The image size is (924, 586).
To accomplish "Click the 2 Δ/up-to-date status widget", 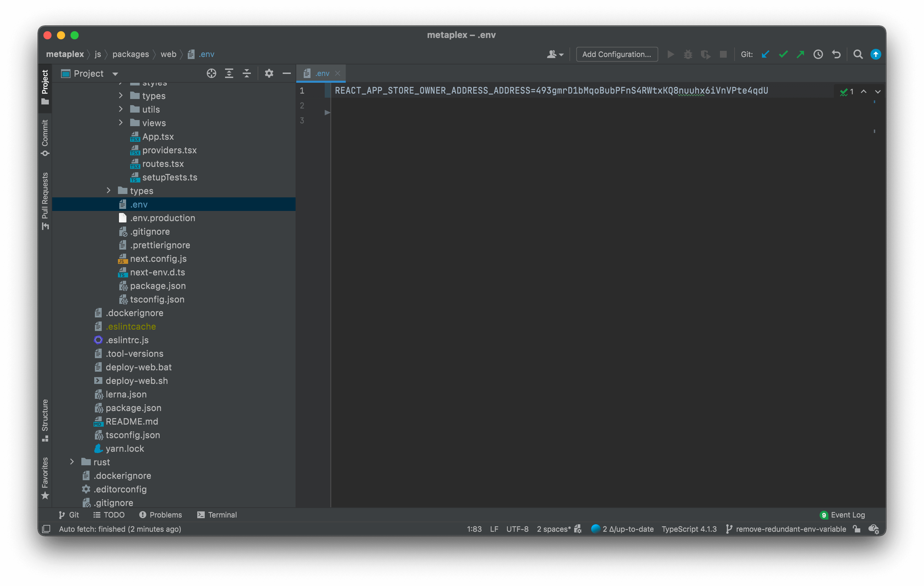I will tap(622, 529).
